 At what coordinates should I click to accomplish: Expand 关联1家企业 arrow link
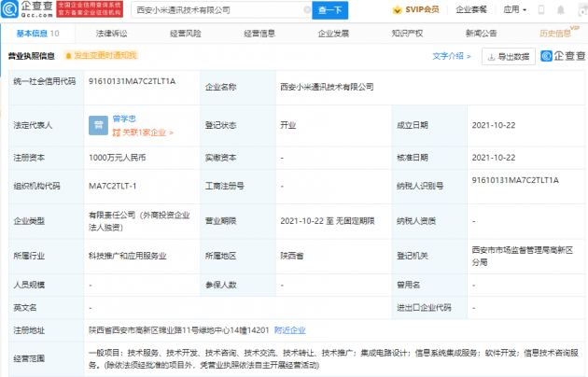click(143, 133)
